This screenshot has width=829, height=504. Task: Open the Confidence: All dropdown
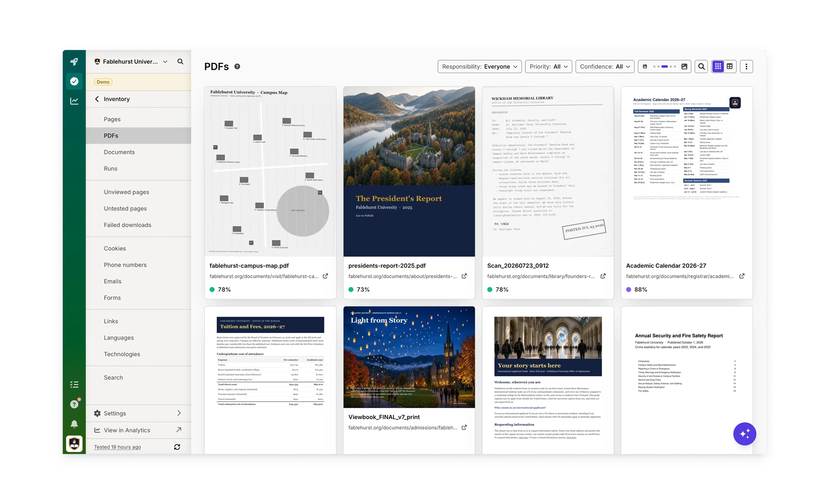[605, 67]
